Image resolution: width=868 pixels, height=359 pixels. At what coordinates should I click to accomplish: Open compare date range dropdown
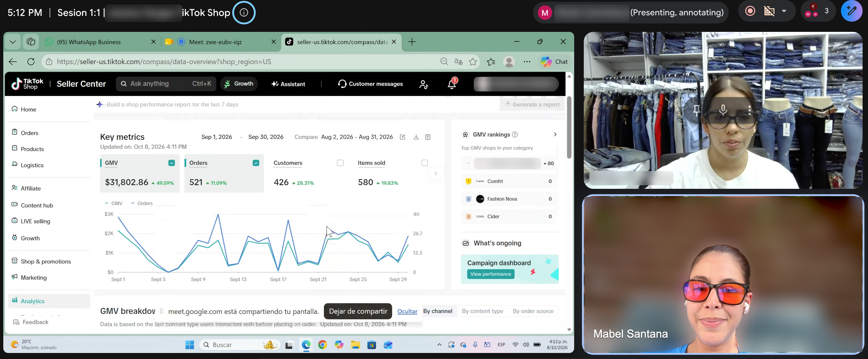pos(357,137)
